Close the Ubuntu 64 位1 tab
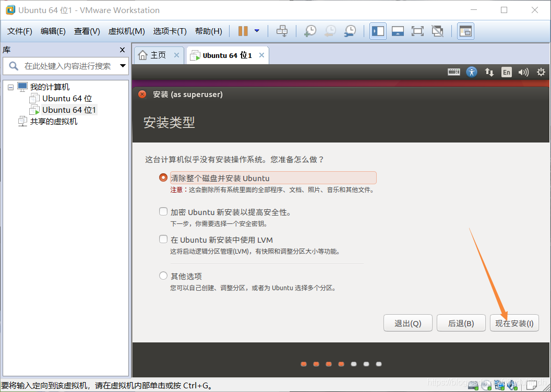The height and width of the screenshot is (392, 551). pos(261,55)
